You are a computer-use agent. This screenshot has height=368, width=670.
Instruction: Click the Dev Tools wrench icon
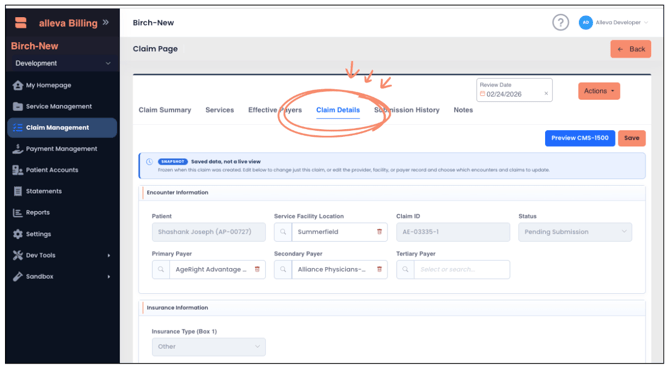18,255
